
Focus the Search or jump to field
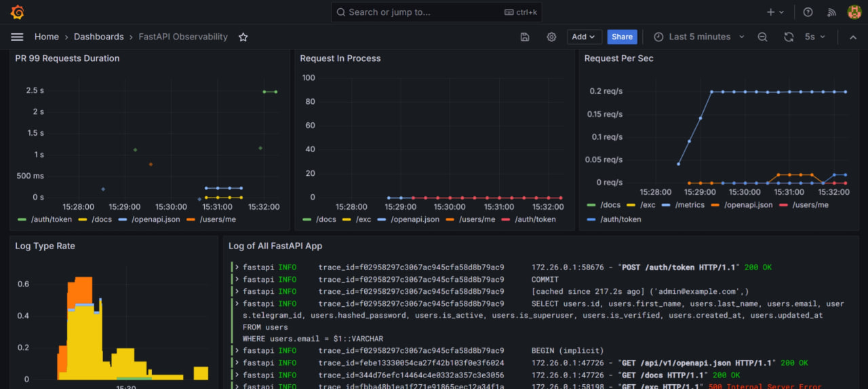tap(437, 12)
